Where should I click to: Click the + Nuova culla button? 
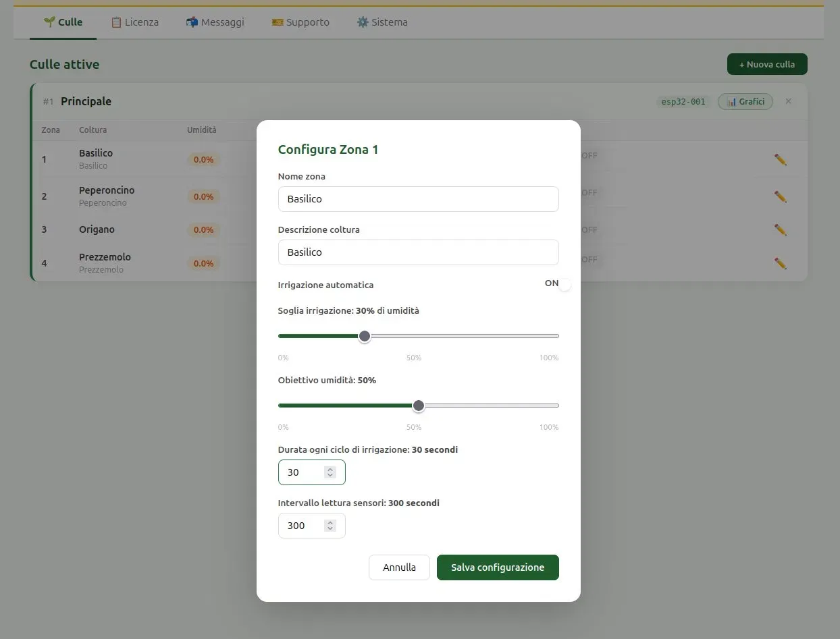(767, 64)
